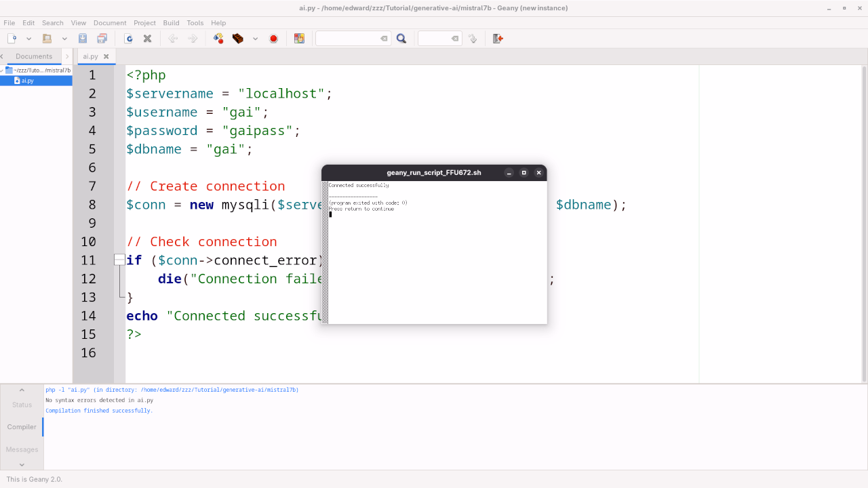868x488 pixels.
Task: Switch to the Status message tab
Action: click(x=22, y=405)
